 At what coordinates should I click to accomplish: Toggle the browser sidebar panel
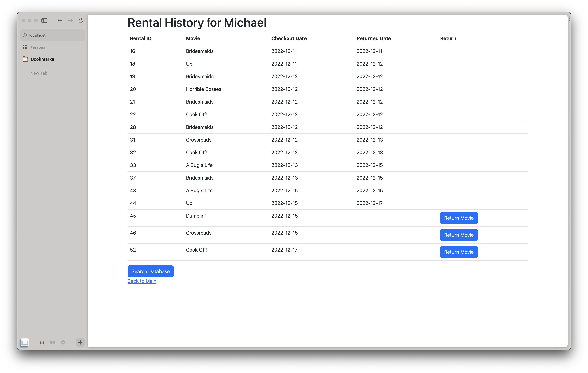[44, 21]
